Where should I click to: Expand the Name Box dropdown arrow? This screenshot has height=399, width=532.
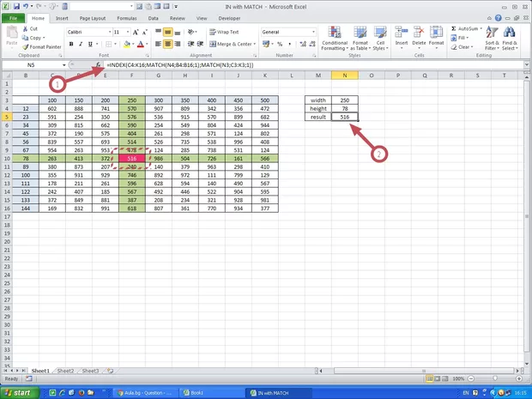coord(64,65)
